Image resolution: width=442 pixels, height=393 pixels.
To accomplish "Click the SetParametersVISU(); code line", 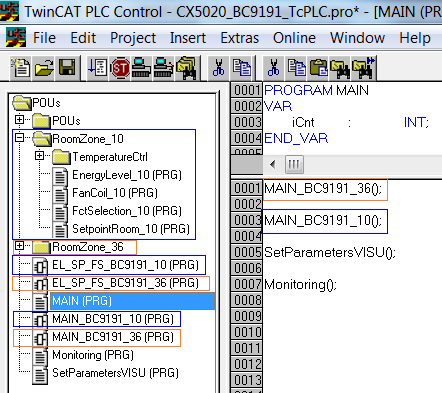I will pos(330,252).
